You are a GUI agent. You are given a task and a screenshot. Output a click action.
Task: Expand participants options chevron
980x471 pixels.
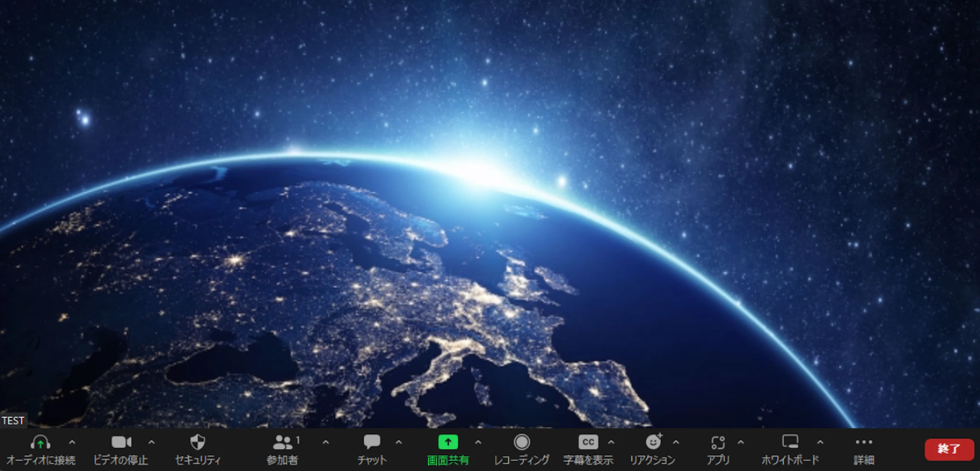coord(326,442)
